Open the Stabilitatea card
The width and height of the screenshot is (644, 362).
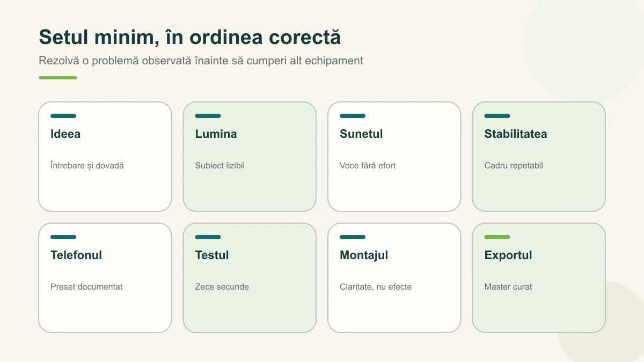[x=539, y=157]
